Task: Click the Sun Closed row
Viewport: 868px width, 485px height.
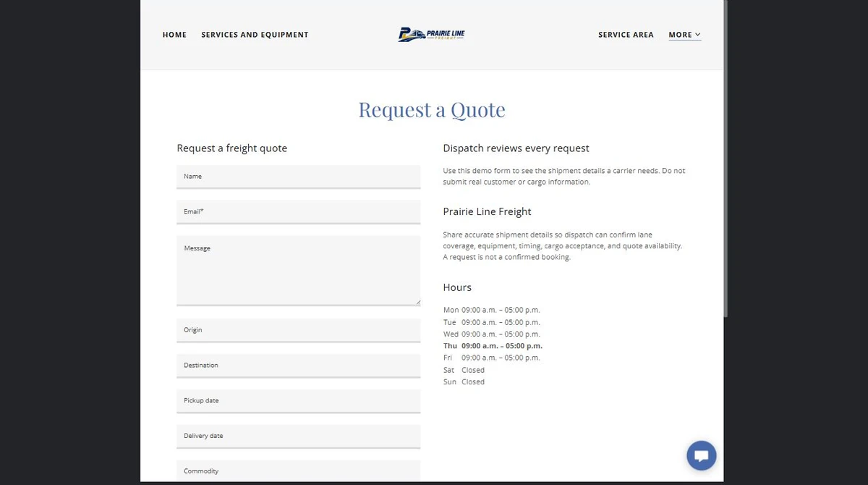Action: coord(464,381)
